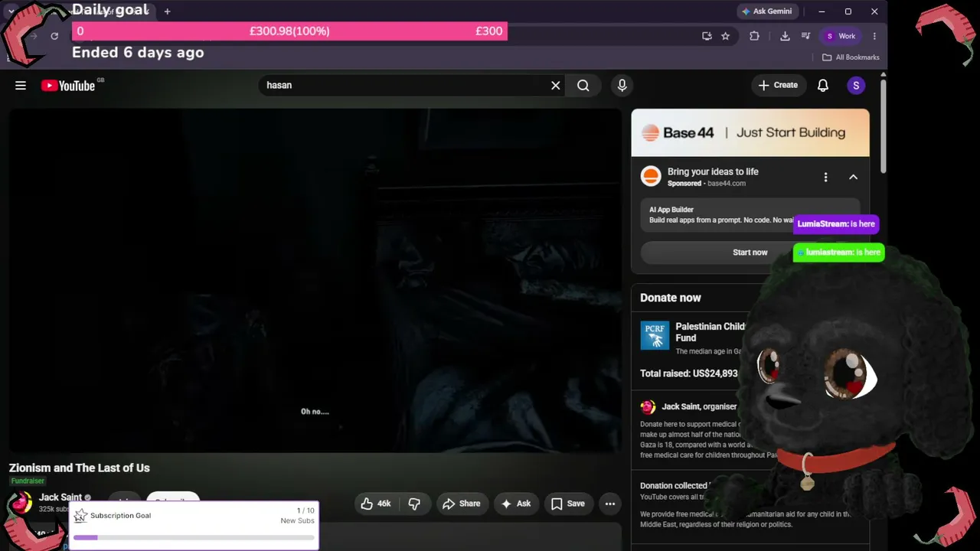Dislike the video with thumbs down
This screenshot has width=980, height=551.
(x=414, y=504)
